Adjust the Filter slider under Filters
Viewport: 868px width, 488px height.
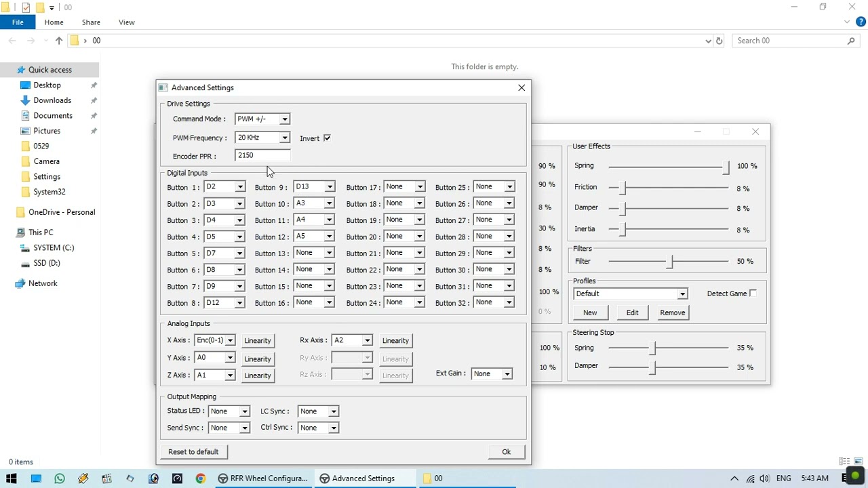coord(670,261)
